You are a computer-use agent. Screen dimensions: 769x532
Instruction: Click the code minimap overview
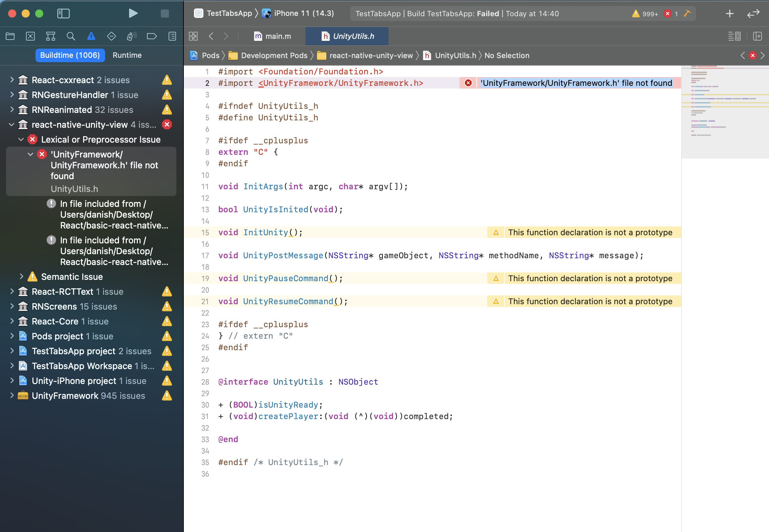coord(725,112)
